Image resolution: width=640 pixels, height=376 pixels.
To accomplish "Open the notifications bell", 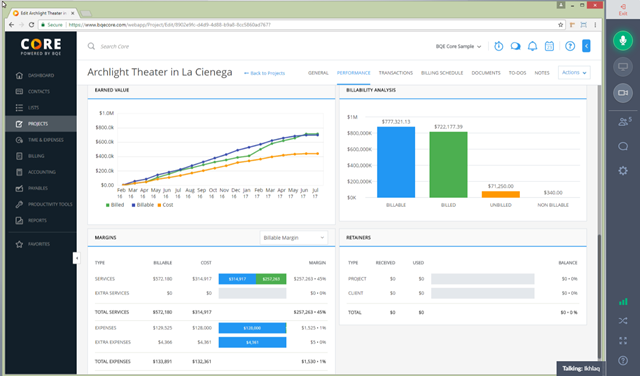I will tap(532, 46).
